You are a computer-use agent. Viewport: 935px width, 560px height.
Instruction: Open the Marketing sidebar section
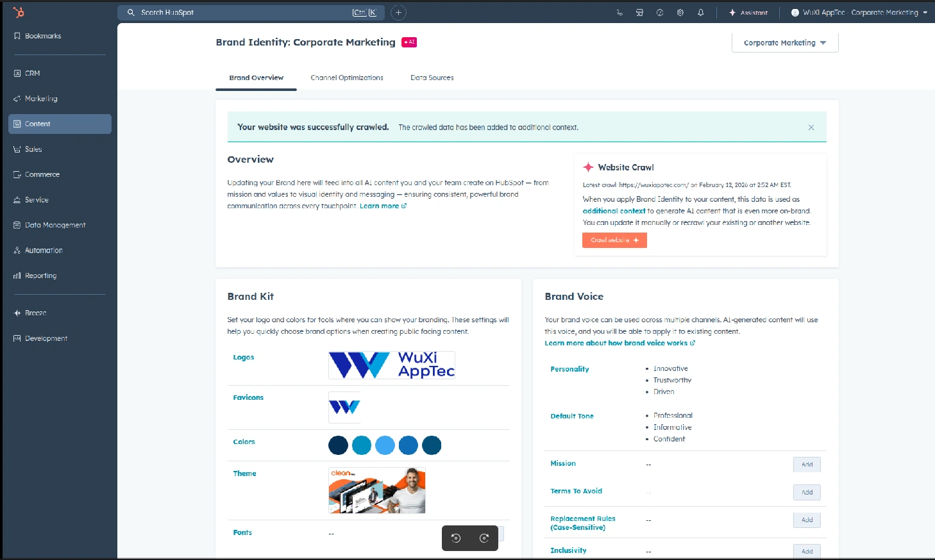pyautogui.click(x=60, y=99)
